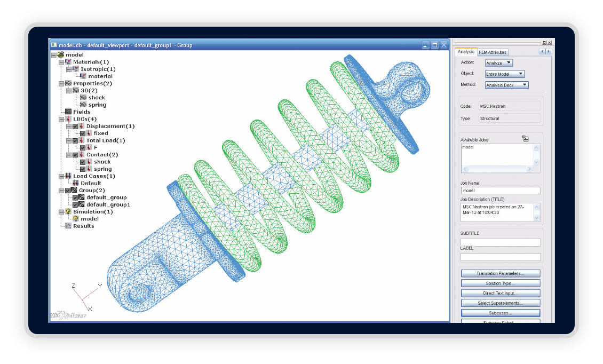Viewport: 603px width, 364px height.
Task: Open the Method dropdown showing Analysis Deck
Action: coord(506,85)
